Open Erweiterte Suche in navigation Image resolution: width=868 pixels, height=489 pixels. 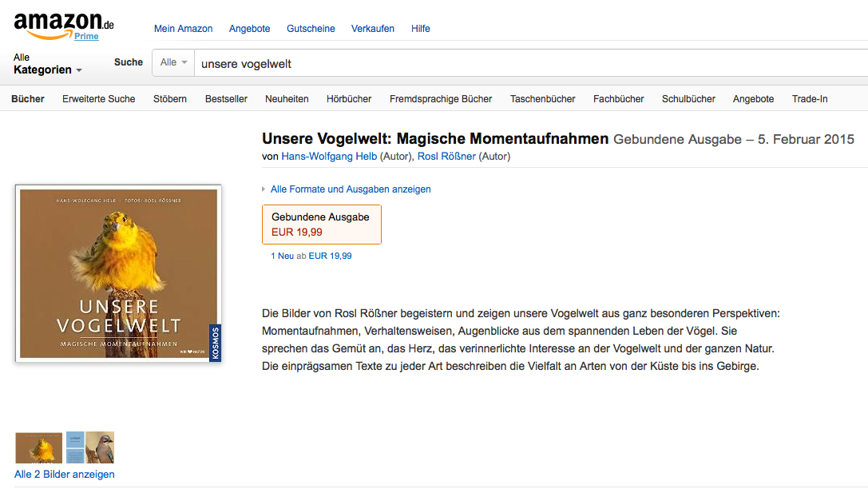coord(98,98)
